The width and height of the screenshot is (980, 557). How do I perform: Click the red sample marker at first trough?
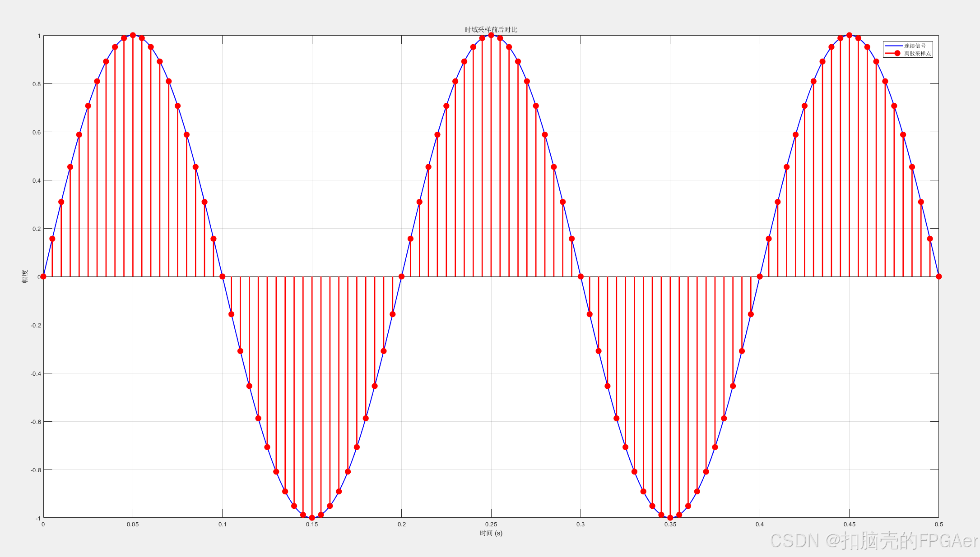(x=312, y=518)
